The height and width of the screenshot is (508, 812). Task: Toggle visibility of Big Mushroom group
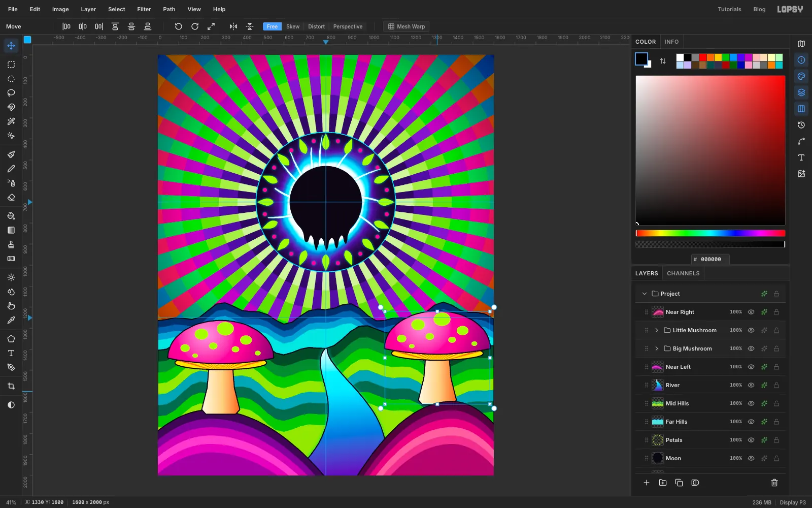(751, 348)
